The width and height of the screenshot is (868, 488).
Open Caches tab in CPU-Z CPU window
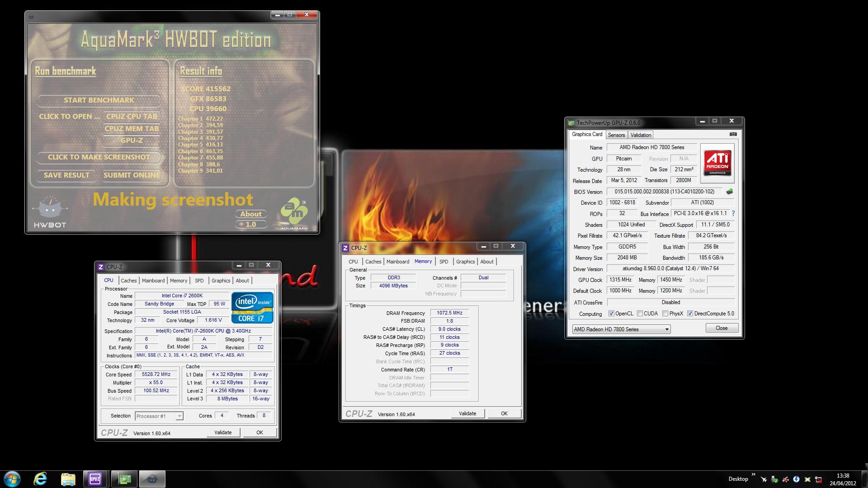[x=128, y=281]
